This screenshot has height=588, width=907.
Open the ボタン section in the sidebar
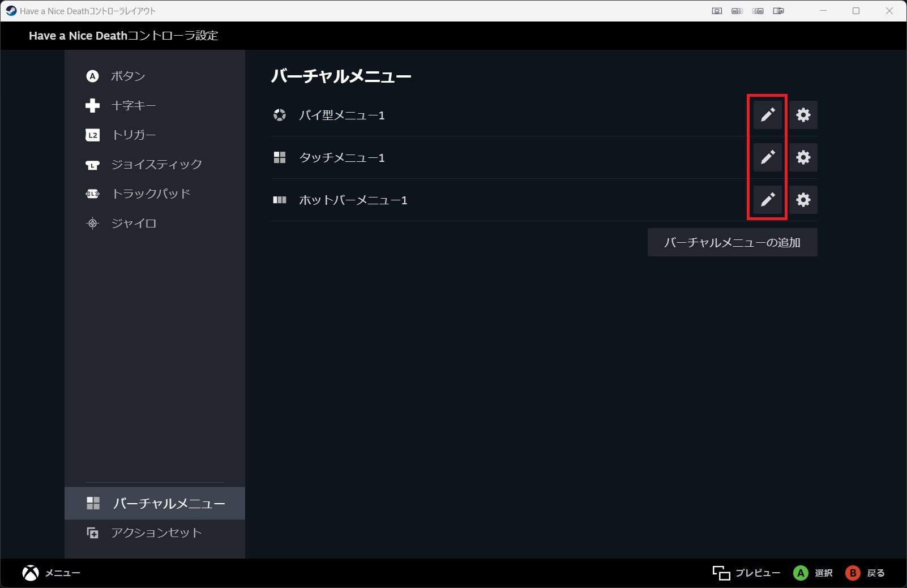click(x=155, y=76)
